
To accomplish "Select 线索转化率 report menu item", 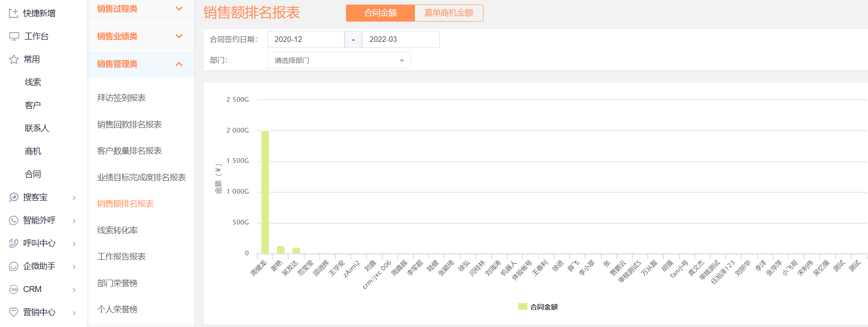I will click(117, 230).
